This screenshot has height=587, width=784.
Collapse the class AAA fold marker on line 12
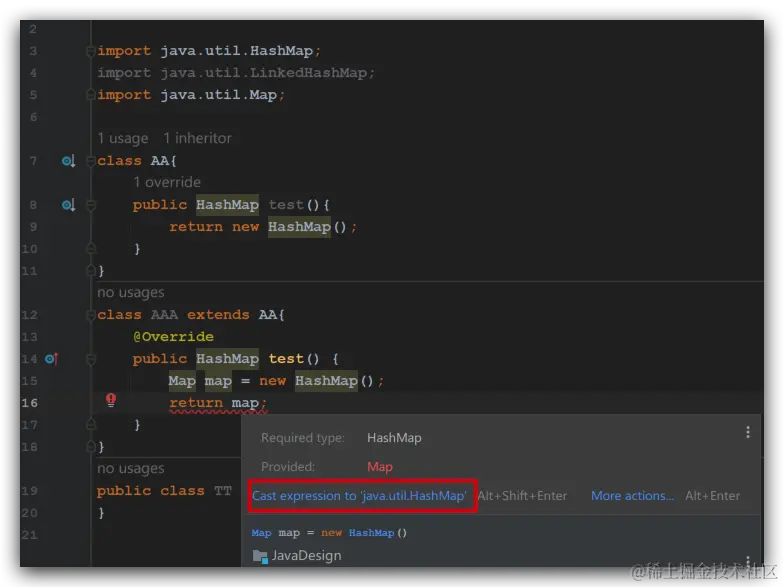click(x=91, y=314)
